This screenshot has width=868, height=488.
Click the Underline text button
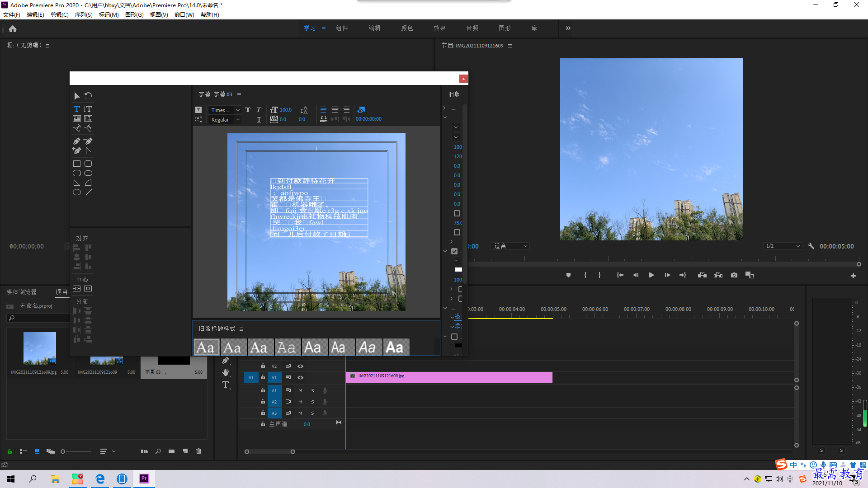point(259,120)
